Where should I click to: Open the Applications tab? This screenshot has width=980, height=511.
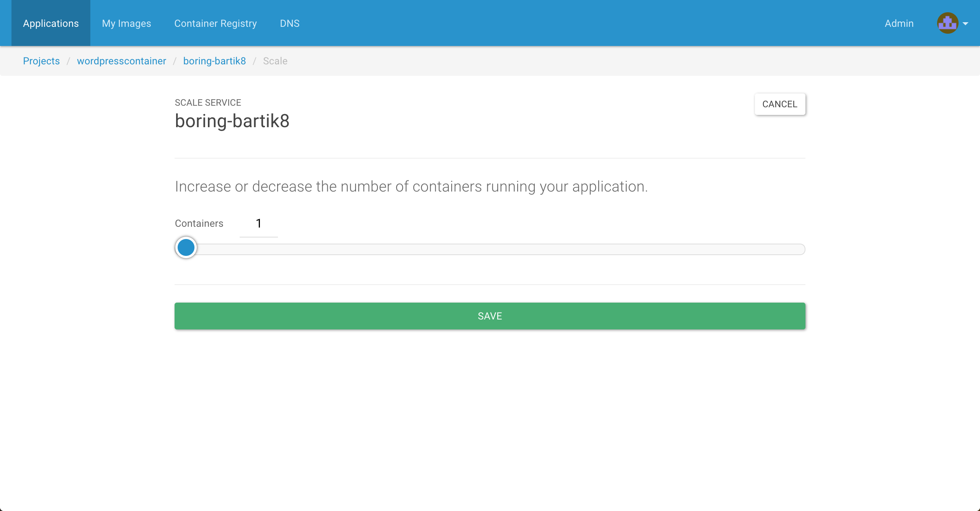click(x=51, y=23)
